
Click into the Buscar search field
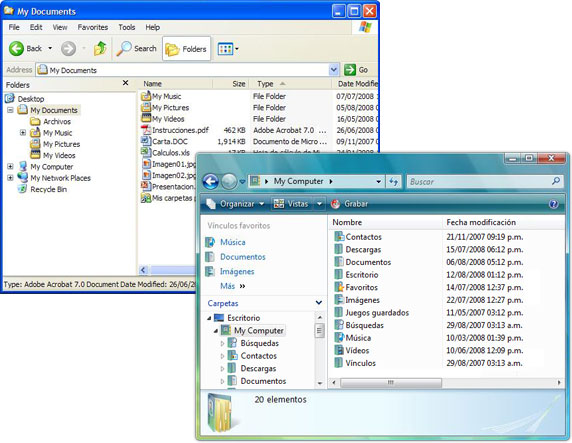(x=486, y=181)
